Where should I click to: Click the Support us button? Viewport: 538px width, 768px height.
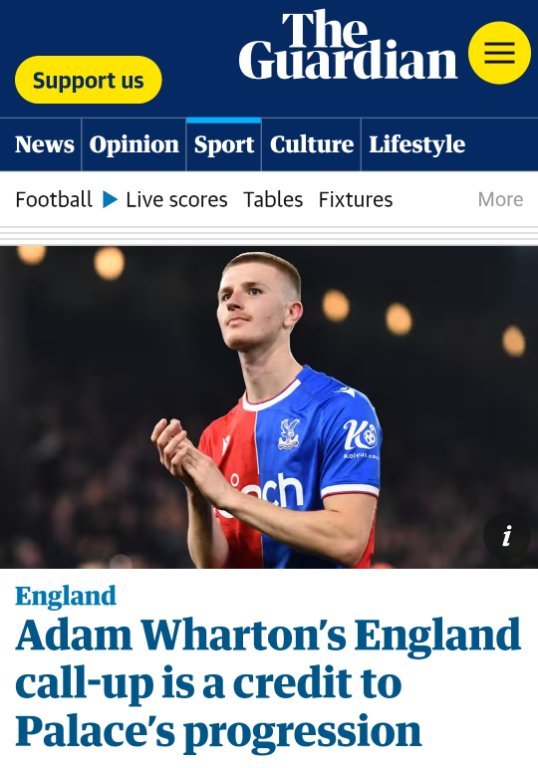tap(88, 80)
